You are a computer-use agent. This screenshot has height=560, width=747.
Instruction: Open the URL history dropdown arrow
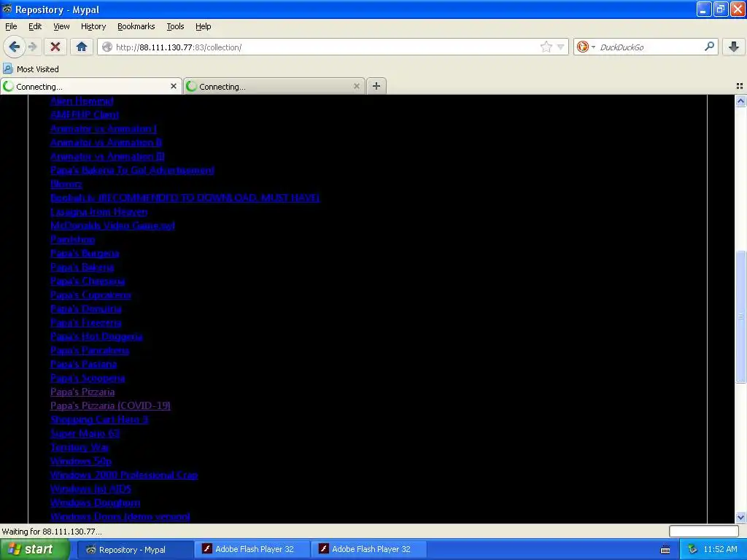(x=561, y=47)
